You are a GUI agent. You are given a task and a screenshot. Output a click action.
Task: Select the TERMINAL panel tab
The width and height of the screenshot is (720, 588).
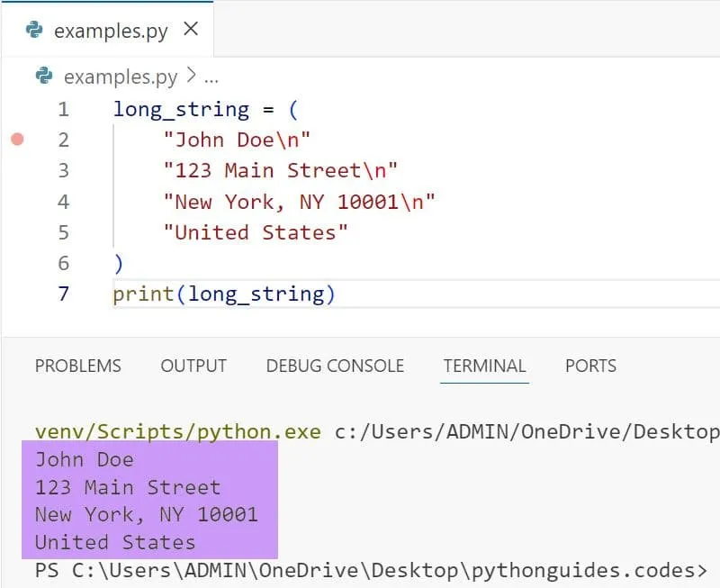tap(484, 366)
